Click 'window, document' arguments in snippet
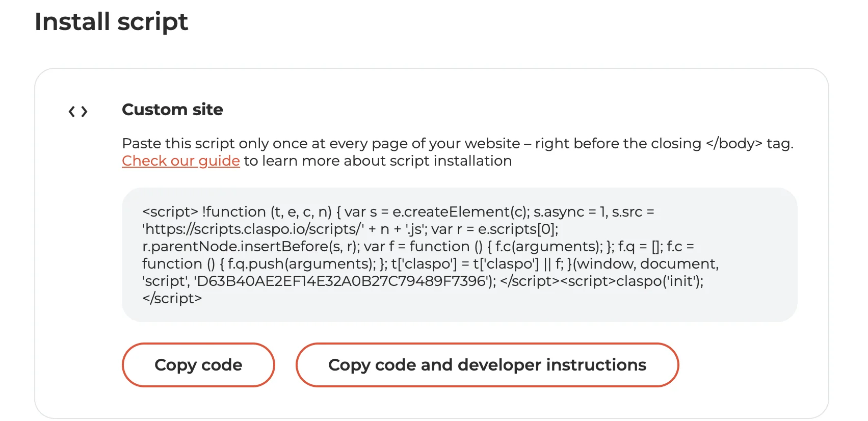 click(647, 264)
